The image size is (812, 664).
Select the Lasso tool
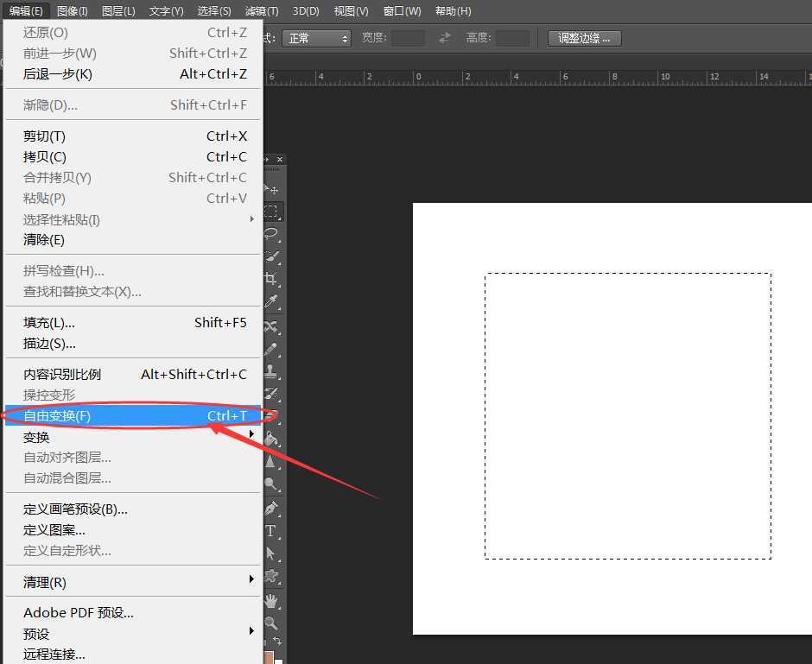[x=273, y=234]
